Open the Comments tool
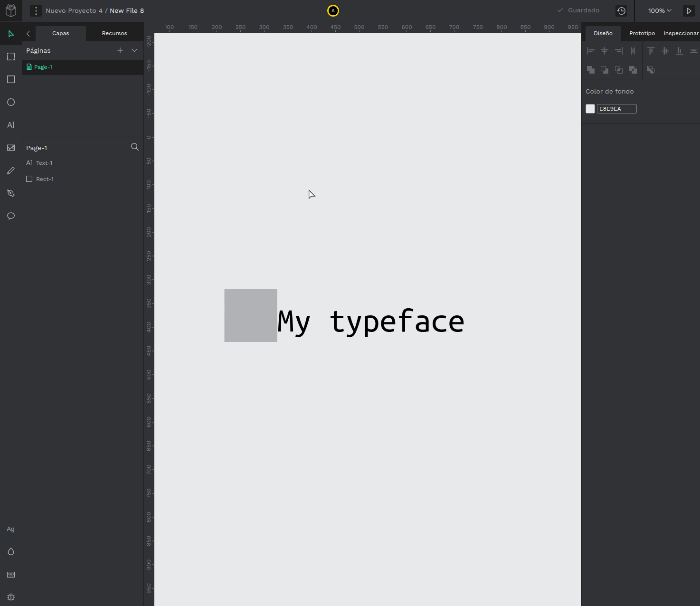This screenshot has height=606, width=700. coord(11,216)
